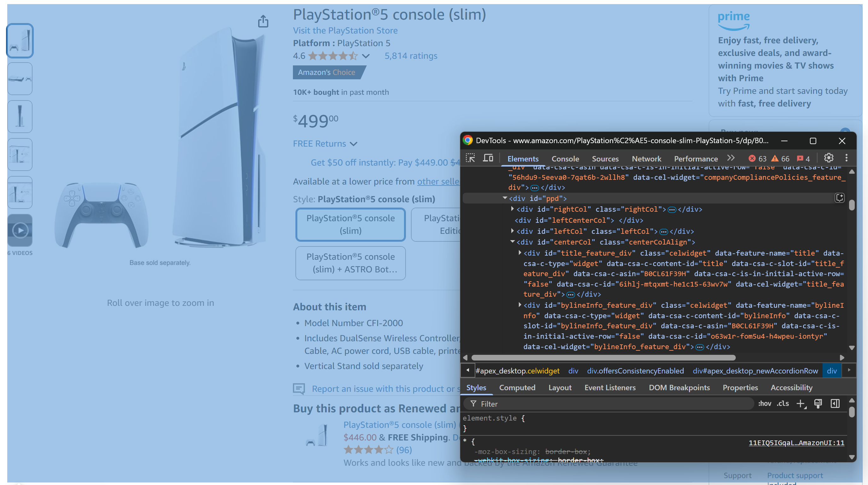Visit the PlayStation Store link

[345, 30]
